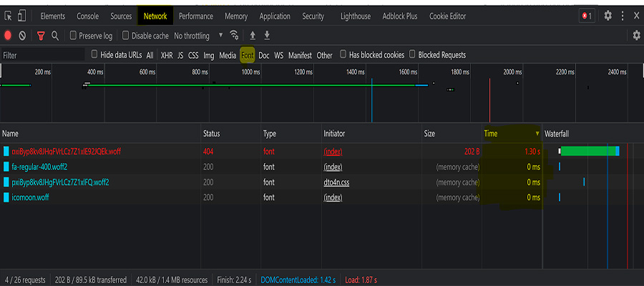This screenshot has height=286, width=644.
Task: Toggle the device toolbar icon
Action: (x=22, y=16)
